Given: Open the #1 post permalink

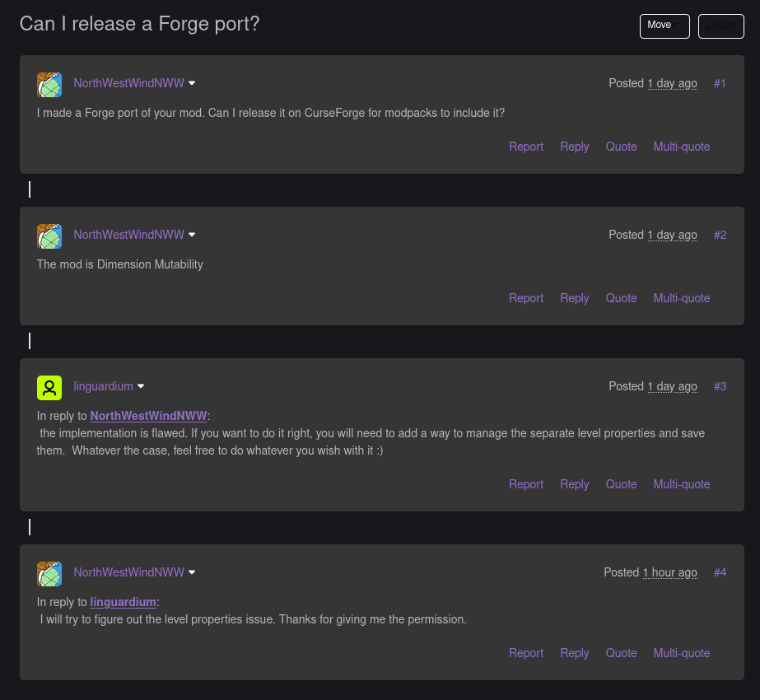Looking at the screenshot, I should (720, 83).
